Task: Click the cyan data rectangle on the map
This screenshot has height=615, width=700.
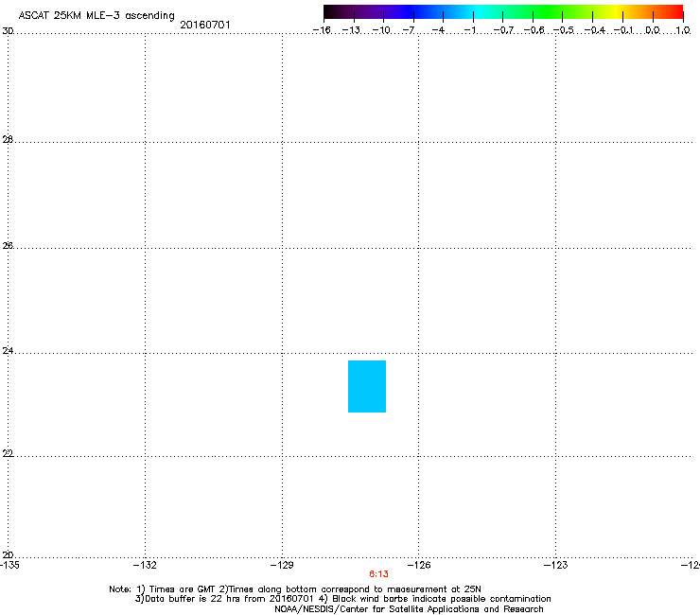Action: click(367, 386)
